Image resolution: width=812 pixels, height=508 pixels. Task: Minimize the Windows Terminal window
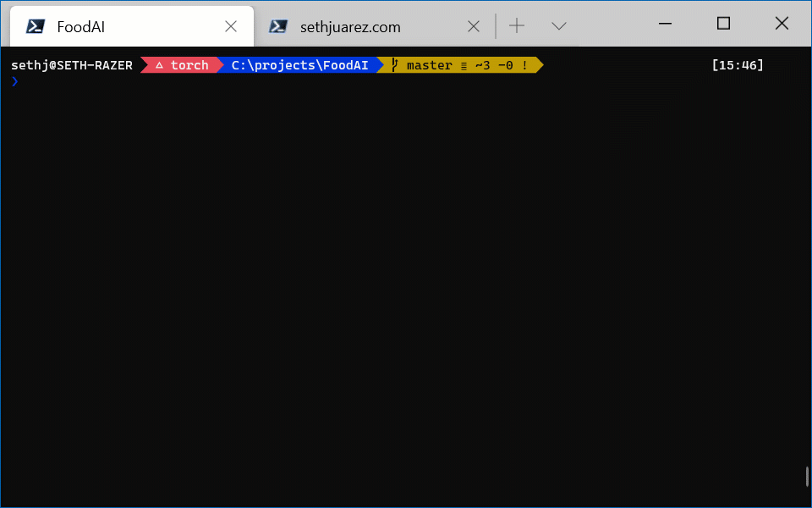pos(664,24)
